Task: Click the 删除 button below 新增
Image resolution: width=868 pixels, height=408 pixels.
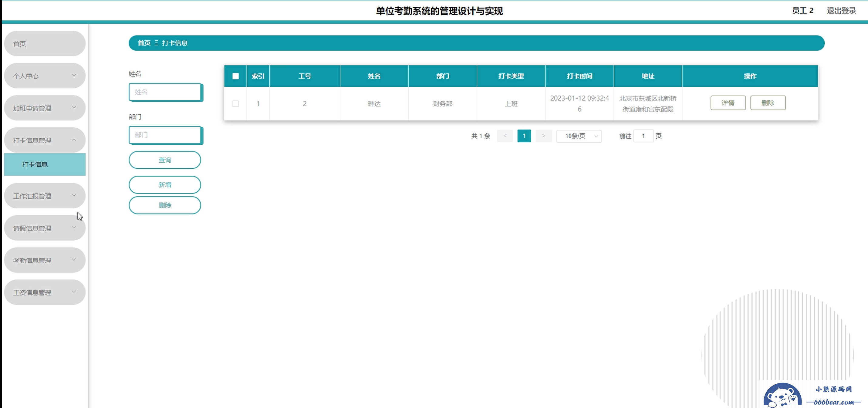Action: (x=165, y=205)
